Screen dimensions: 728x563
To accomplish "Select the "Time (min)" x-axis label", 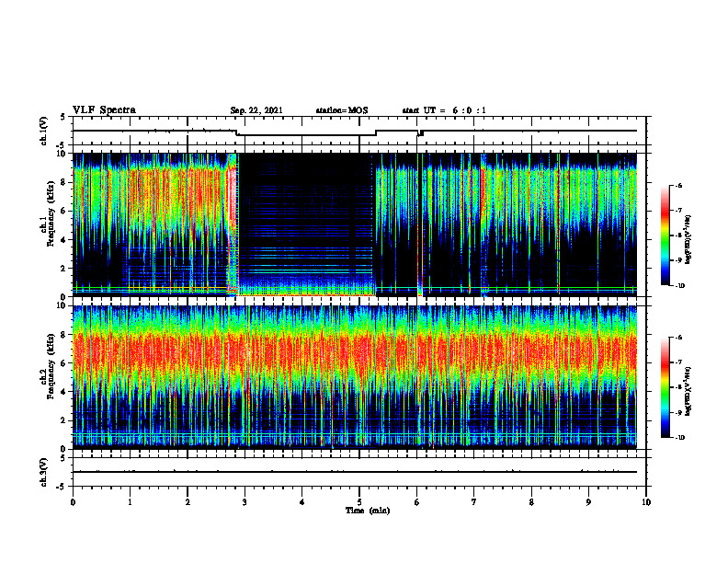I will point(368,511).
